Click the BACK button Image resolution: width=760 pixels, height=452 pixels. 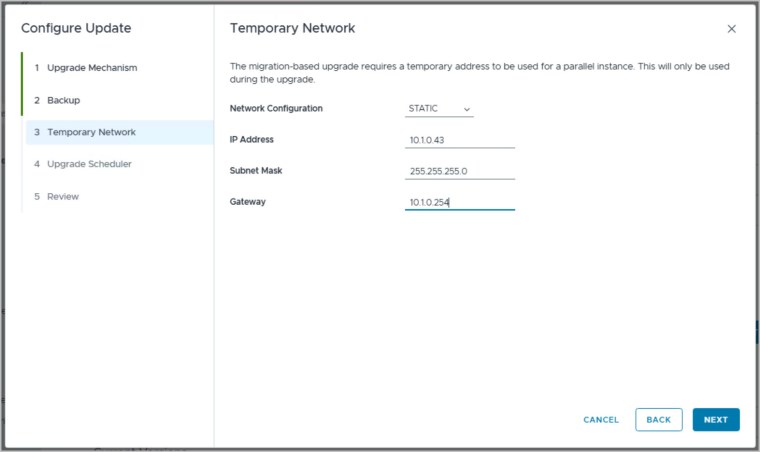click(658, 420)
